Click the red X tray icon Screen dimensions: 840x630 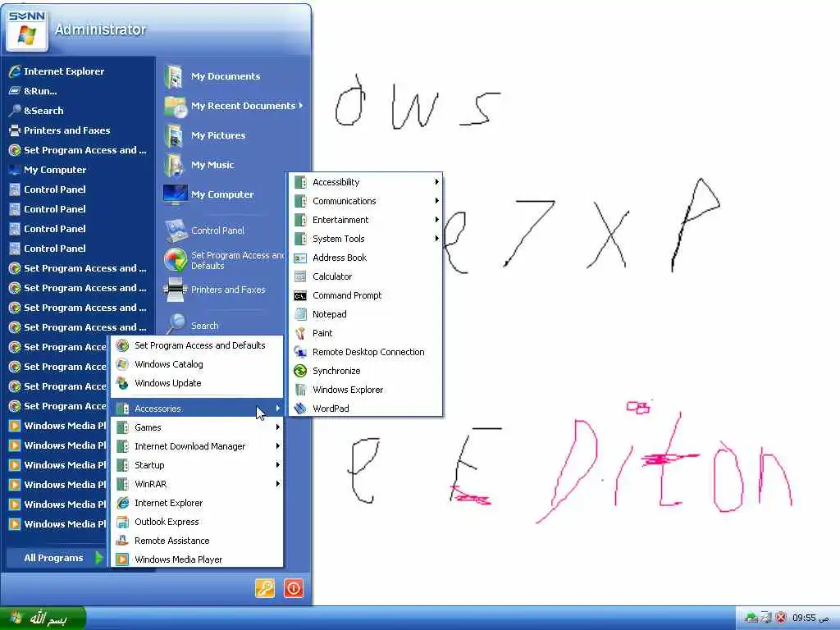pos(781,618)
